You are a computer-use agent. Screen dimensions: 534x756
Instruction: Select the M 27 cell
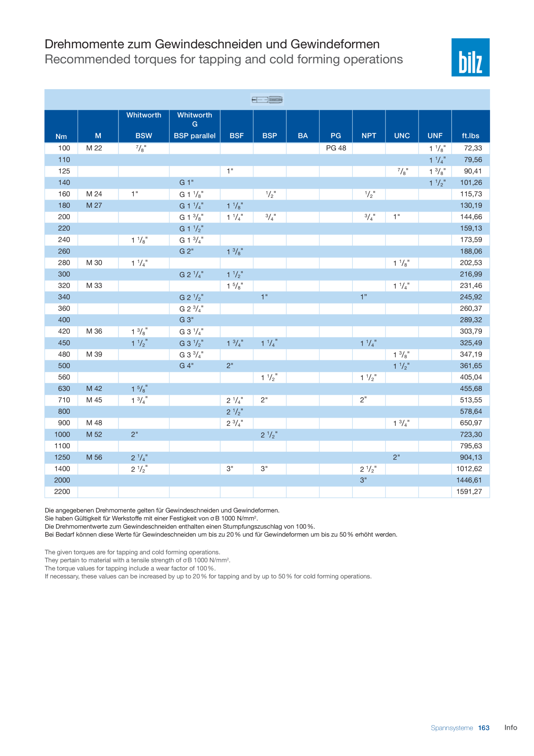pyautogui.click(x=94, y=205)
